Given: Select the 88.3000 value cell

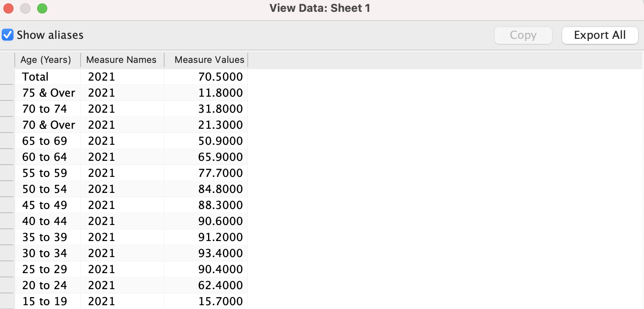Looking at the screenshot, I should pos(220,205).
